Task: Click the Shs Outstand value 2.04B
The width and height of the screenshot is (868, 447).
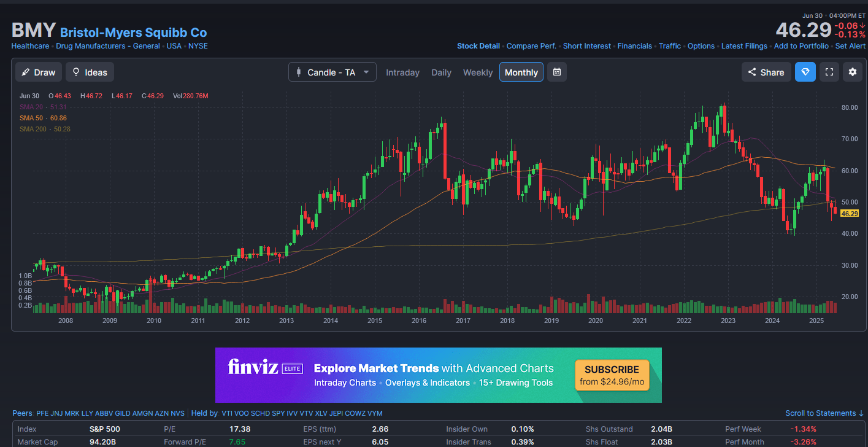Action: [662, 429]
